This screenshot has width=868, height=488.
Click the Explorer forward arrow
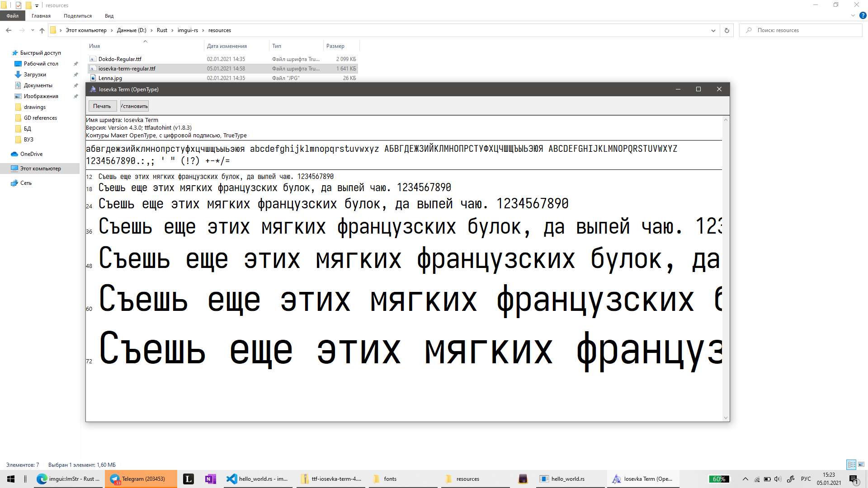[x=22, y=30]
